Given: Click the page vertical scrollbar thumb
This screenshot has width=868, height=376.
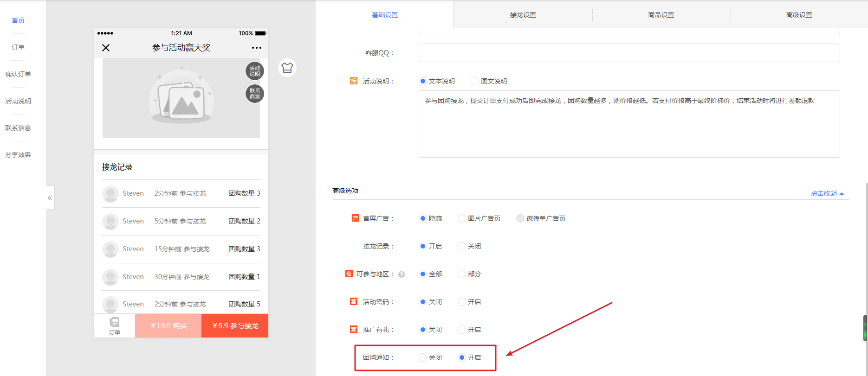Looking at the screenshot, I should tap(865, 328).
